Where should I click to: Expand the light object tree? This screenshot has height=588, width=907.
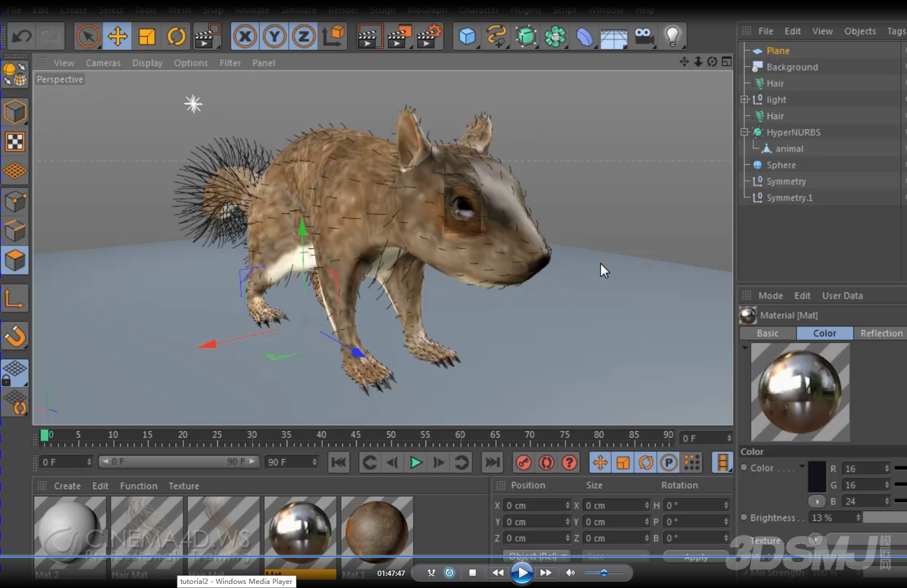[745, 99]
